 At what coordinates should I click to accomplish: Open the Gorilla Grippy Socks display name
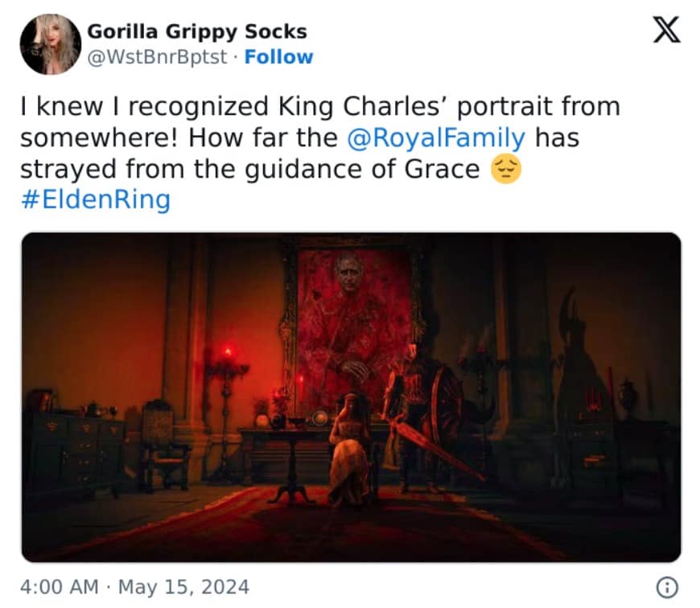click(196, 32)
